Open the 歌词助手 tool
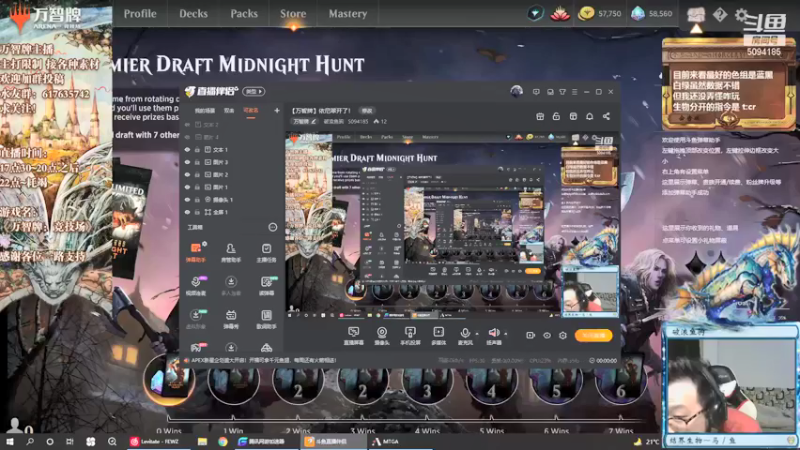The image size is (800, 450). [266, 319]
